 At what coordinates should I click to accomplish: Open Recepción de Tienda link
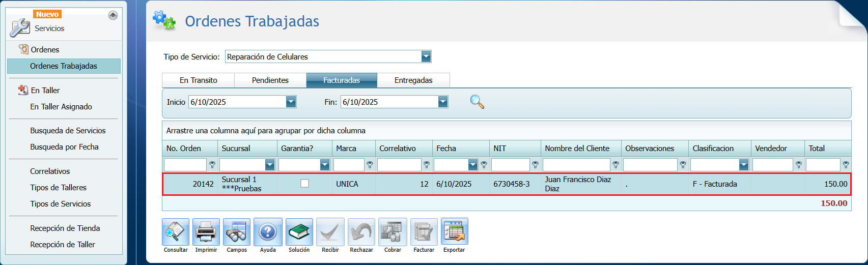(65, 228)
